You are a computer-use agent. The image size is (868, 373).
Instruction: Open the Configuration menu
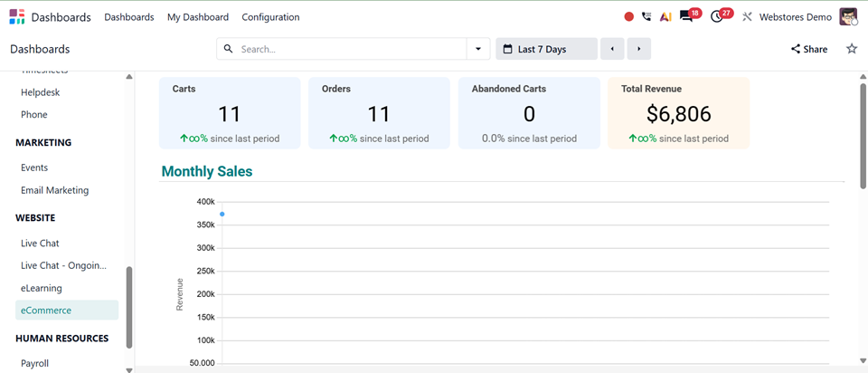(x=270, y=17)
